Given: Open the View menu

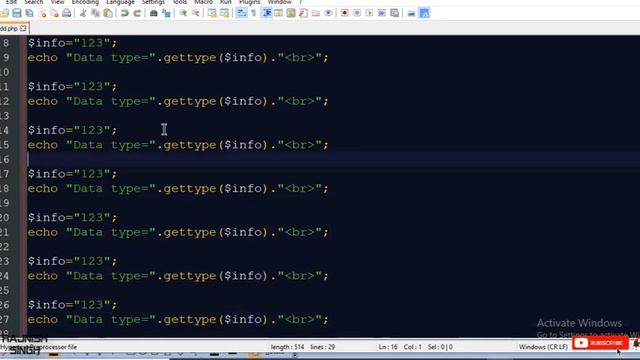Looking at the screenshot, I should pyautogui.click(x=58, y=2).
